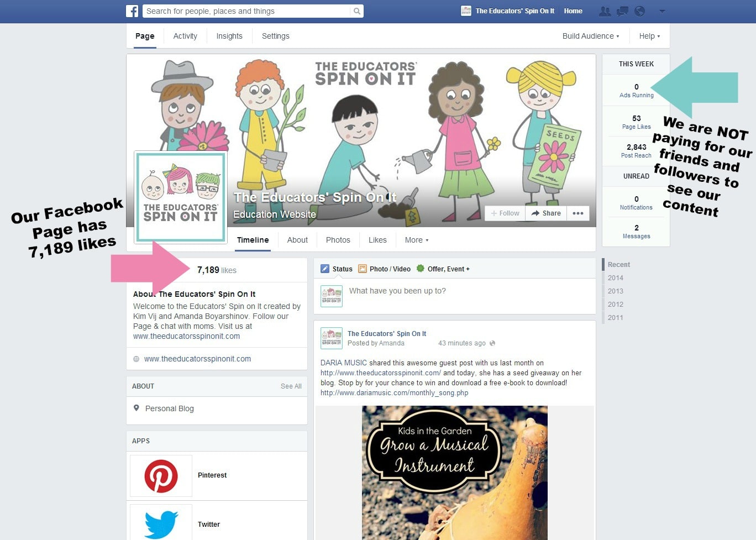756x540 pixels.
Task: Open the Photos tab
Action: pyautogui.click(x=338, y=240)
